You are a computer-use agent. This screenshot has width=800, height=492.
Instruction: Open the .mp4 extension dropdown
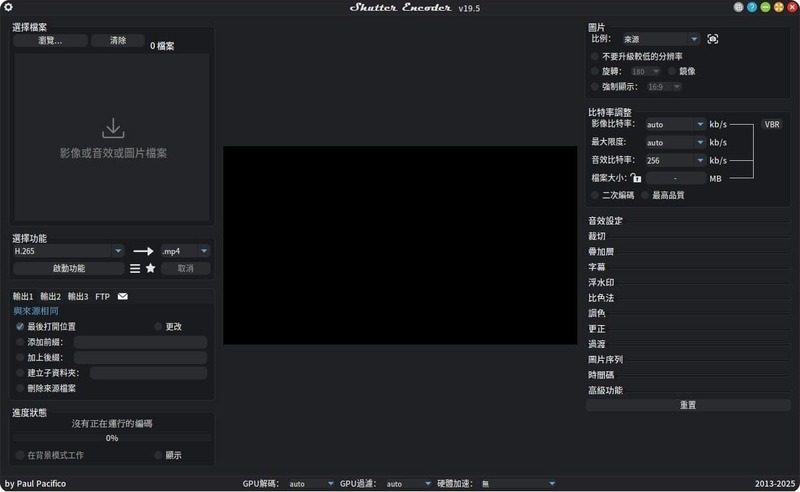[x=185, y=251]
